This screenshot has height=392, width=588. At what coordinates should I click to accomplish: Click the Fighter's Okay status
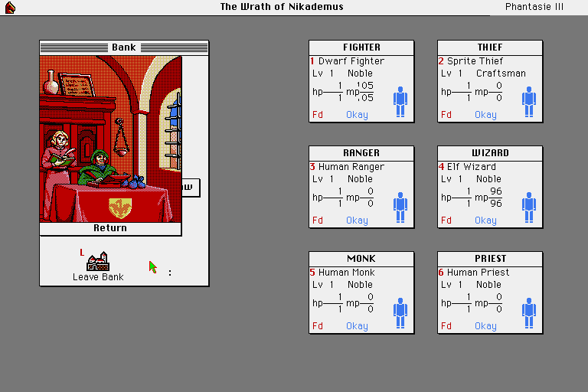[357, 115]
